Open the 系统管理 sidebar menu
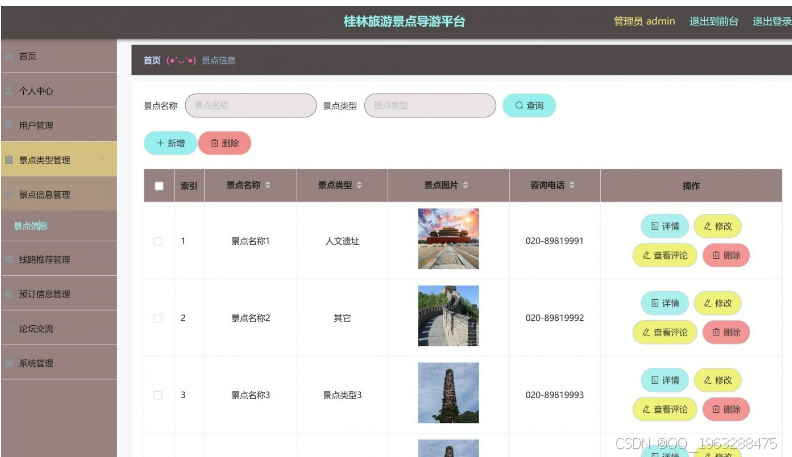The width and height of the screenshot is (792, 457). (59, 363)
